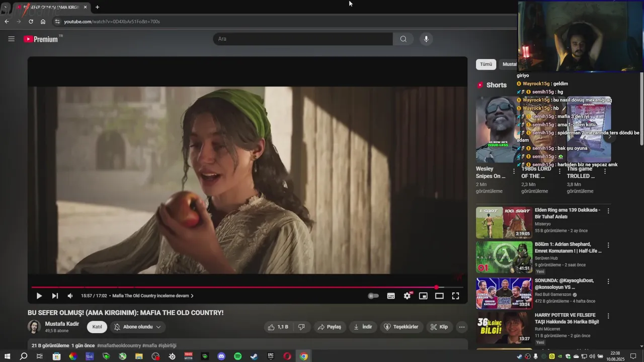This screenshot has width=644, height=362.
Task: Play the paused video
Action: point(39,296)
